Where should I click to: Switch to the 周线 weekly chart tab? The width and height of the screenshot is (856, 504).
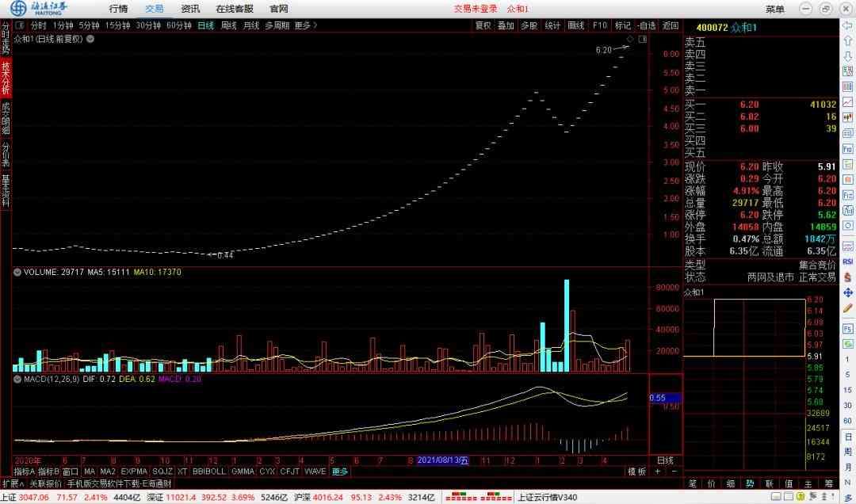(228, 25)
